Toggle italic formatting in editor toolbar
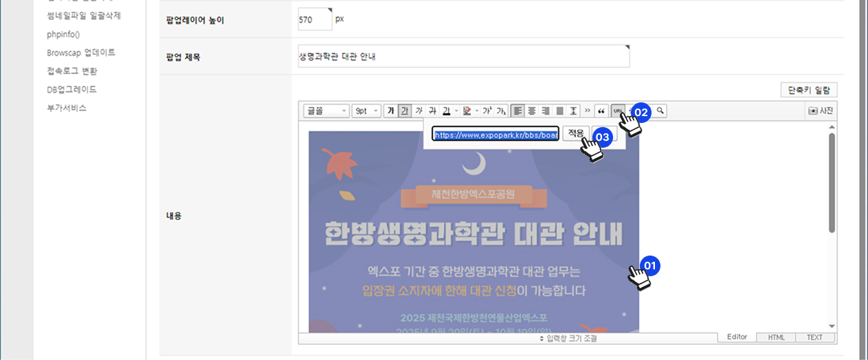The width and height of the screenshot is (868, 360). [x=419, y=111]
